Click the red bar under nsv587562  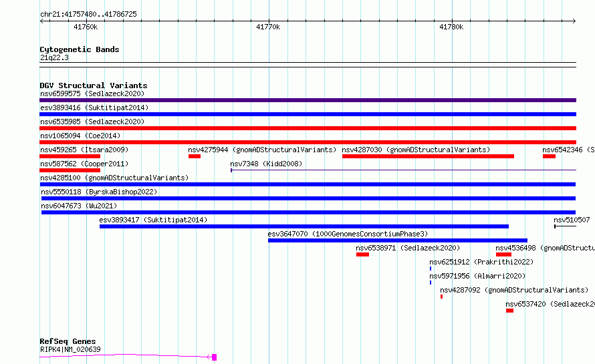click(70, 170)
